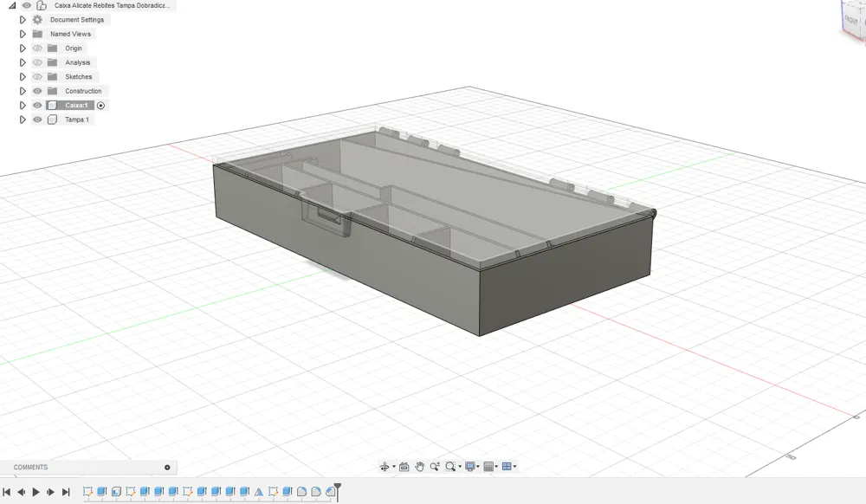This screenshot has width=866, height=504.
Task: Open the Zoom Window dropdown arrow
Action: 460,467
